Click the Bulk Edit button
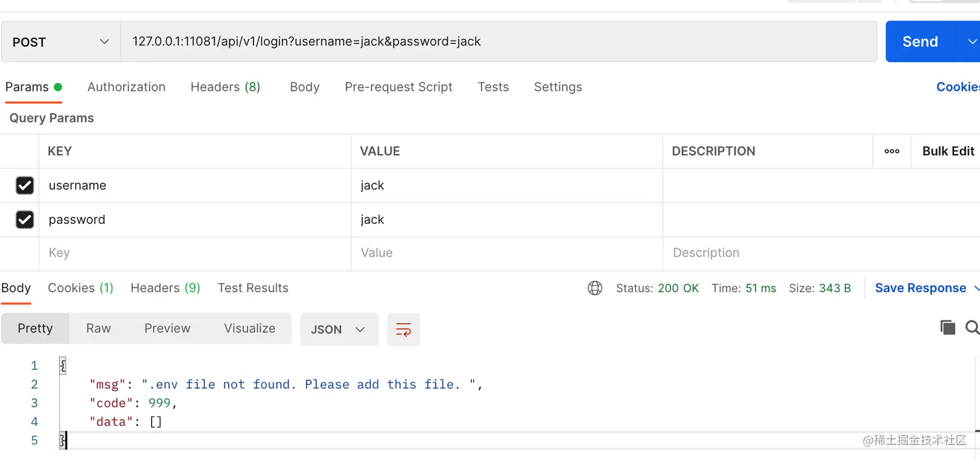980x460 pixels. tap(948, 151)
